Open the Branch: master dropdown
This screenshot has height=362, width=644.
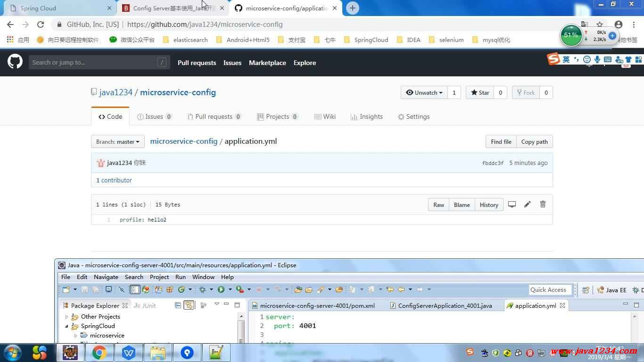(x=118, y=141)
